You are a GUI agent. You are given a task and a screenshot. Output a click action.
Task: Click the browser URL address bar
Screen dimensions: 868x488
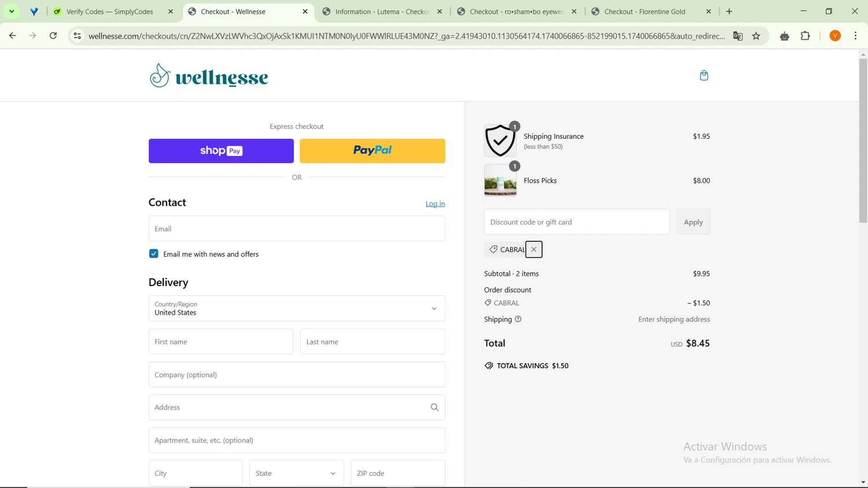coord(407,36)
